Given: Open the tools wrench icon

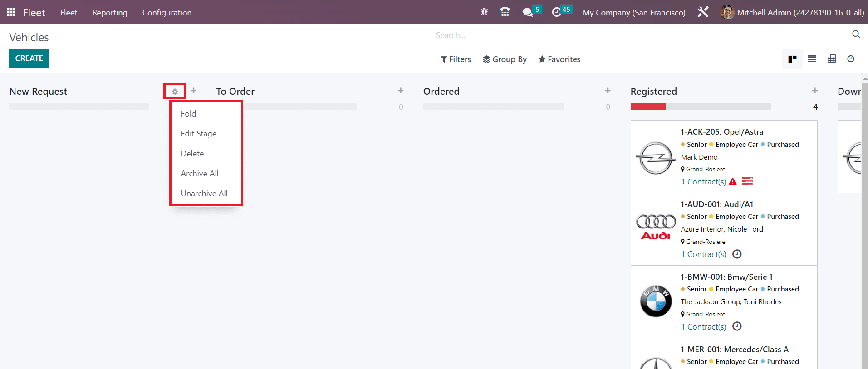Looking at the screenshot, I should [x=703, y=12].
